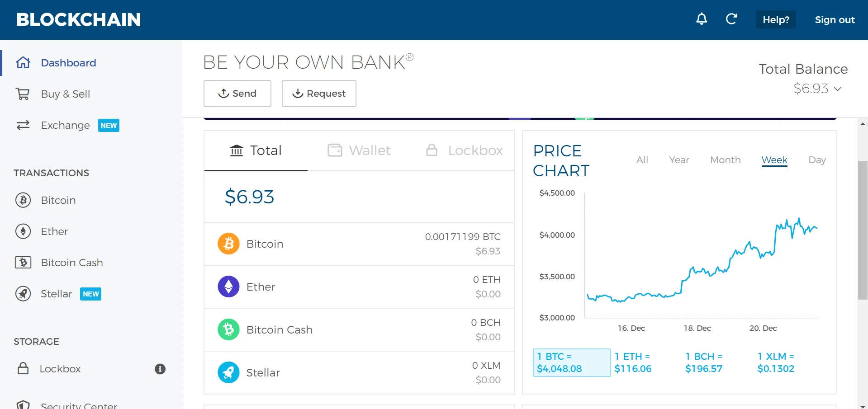Click the Lockbox info icon
Image resolution: width=868 pixels, height=409 pixels.
coord(160,369)
